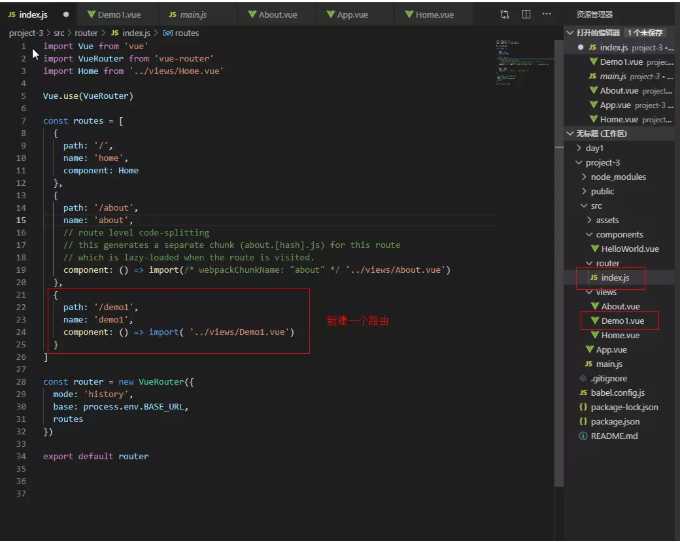Select Demo1.vue in open editors list
The height and width of the screenshot is (542, 680).
[619, 62]
